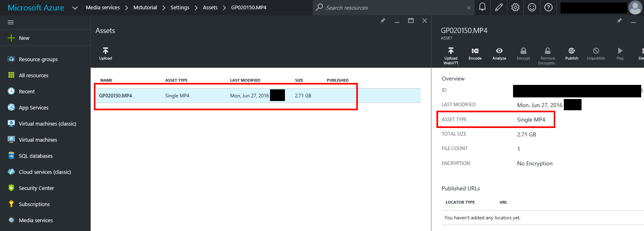This screenshot has height=231, width=644.
Task: Pin the Assets blade
Action: (x=383, y=21)
